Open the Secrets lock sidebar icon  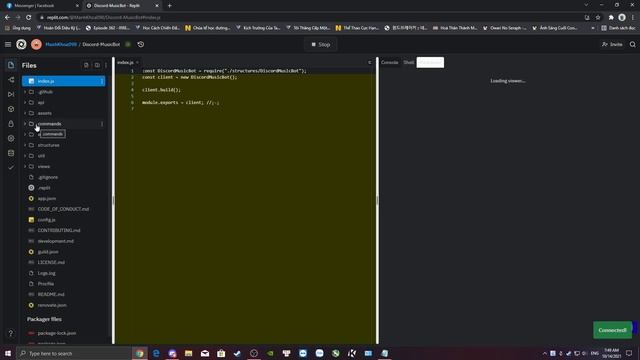[11, 124]
